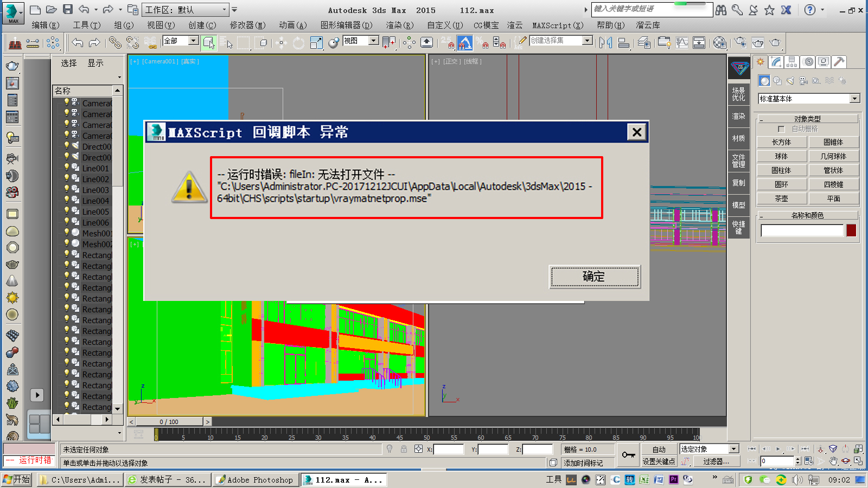Select the Select and Link tool

point(114,42)
